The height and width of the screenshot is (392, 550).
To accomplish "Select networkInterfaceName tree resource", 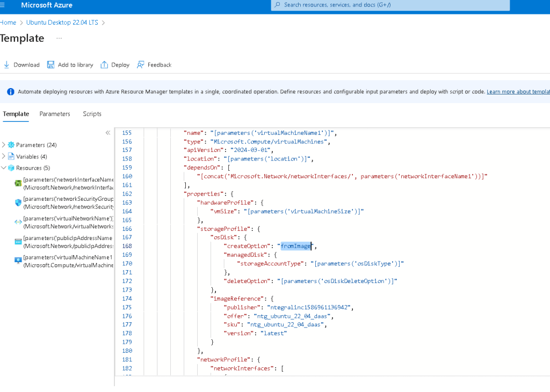I will [x=64, y=183].
